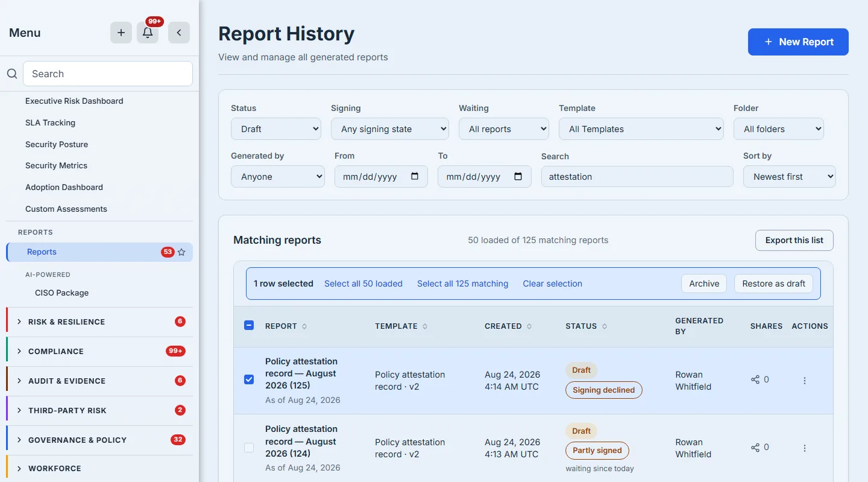868x482 pixels.
Task: Click Select all 125 matching link
Action: pos(462,284)
